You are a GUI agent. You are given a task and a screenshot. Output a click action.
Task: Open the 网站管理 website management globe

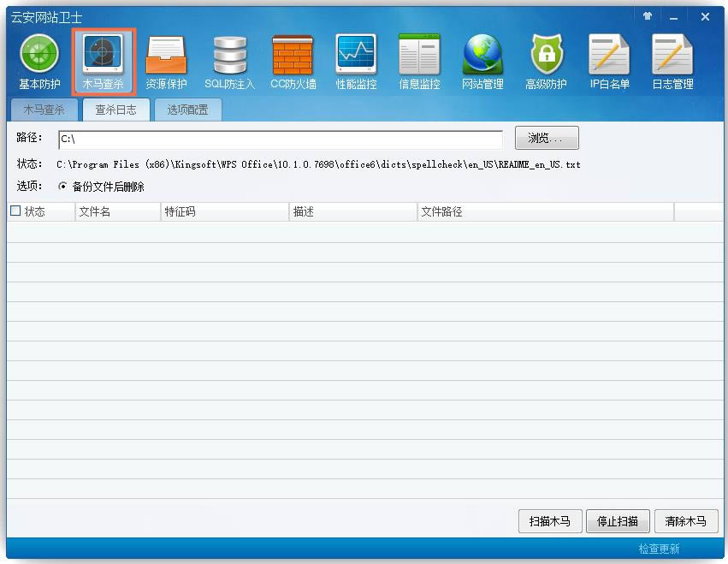[x=482, y=62]
